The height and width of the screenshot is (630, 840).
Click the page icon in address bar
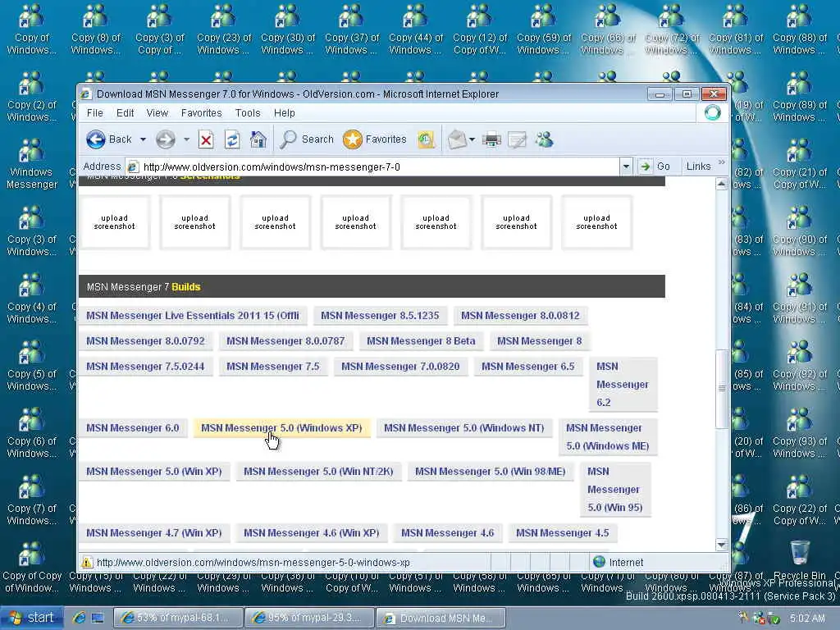point(134,167)
